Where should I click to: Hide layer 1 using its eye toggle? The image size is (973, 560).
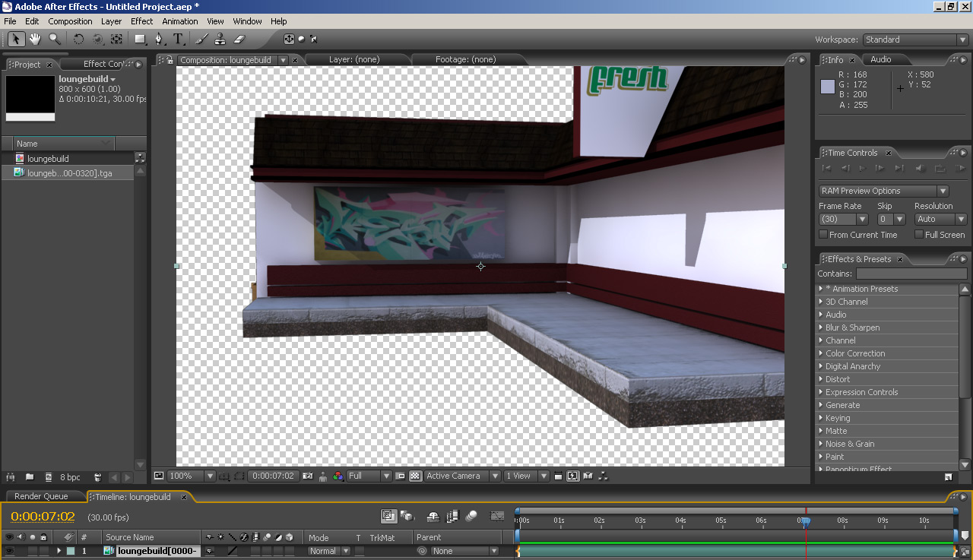(9, 551)
